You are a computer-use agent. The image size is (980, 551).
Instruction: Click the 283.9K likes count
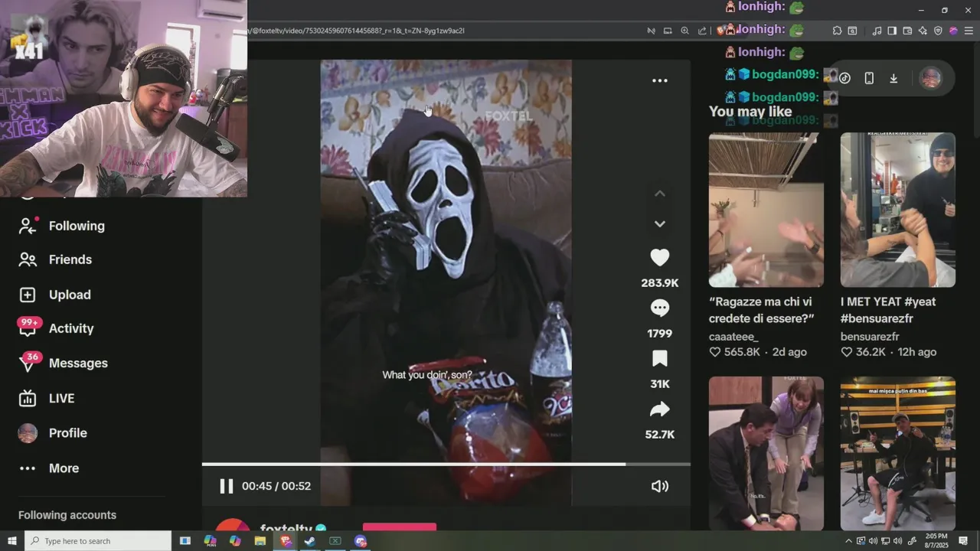coord(660,283)
